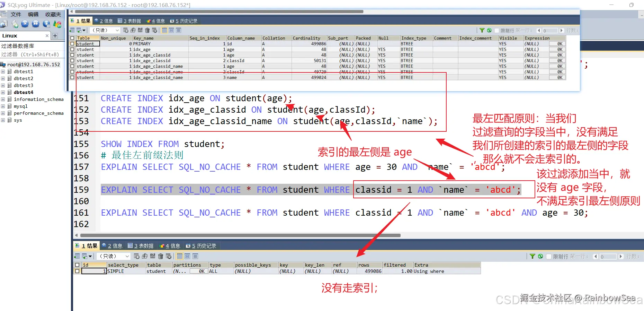Click the new query editor icon
Image resolution: width=644 pixels, height=311 pixels.
point(15,24)
